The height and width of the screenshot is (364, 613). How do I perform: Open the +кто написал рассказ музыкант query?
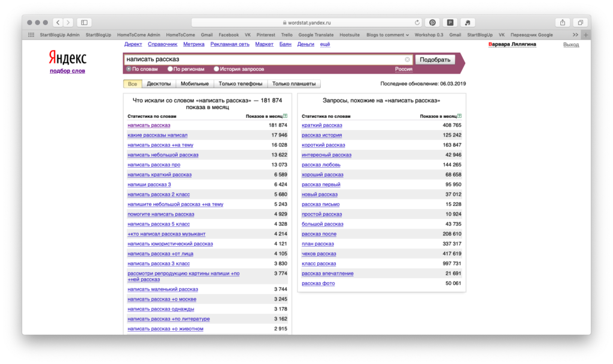tap(166, 234)
